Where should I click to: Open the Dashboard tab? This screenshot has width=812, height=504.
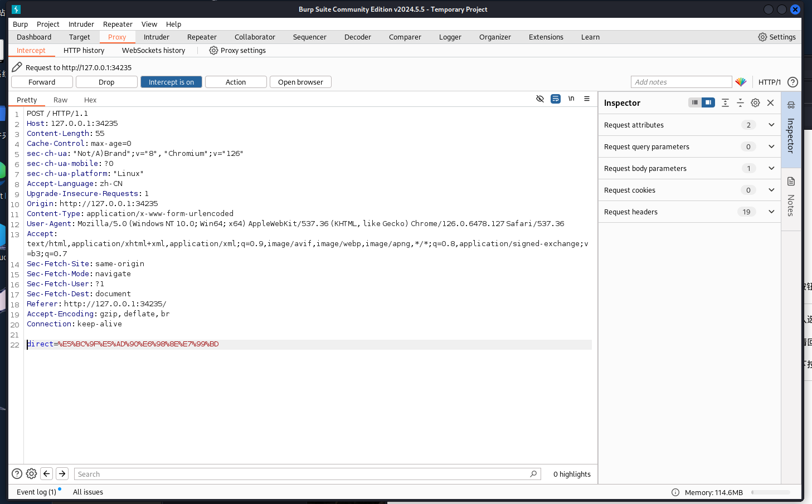point(34,37)
